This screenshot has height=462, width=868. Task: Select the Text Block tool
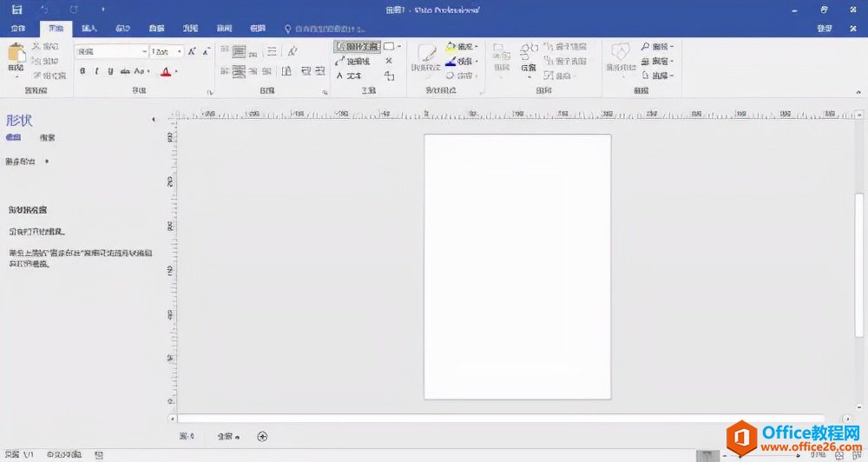click(x=389, y=76)
